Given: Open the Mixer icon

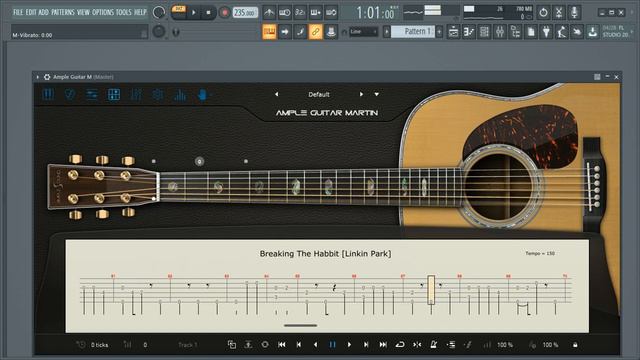Looking at the screenshot, I should [500, 31].
